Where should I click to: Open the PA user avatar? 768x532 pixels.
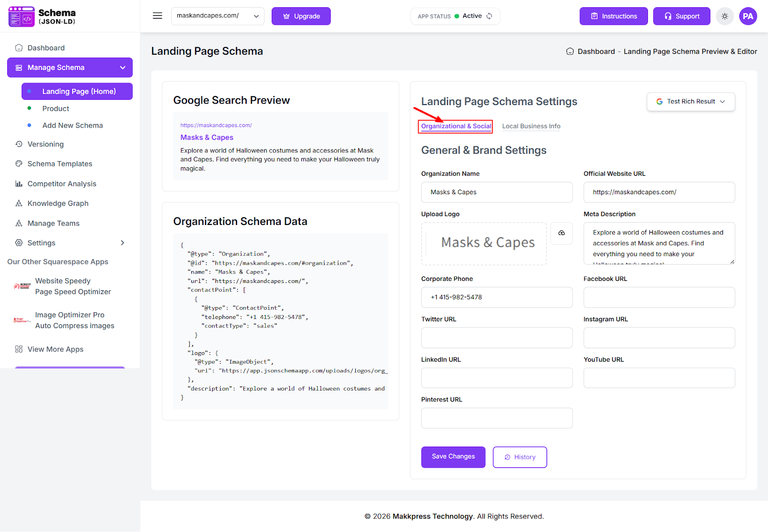point(748,16)
